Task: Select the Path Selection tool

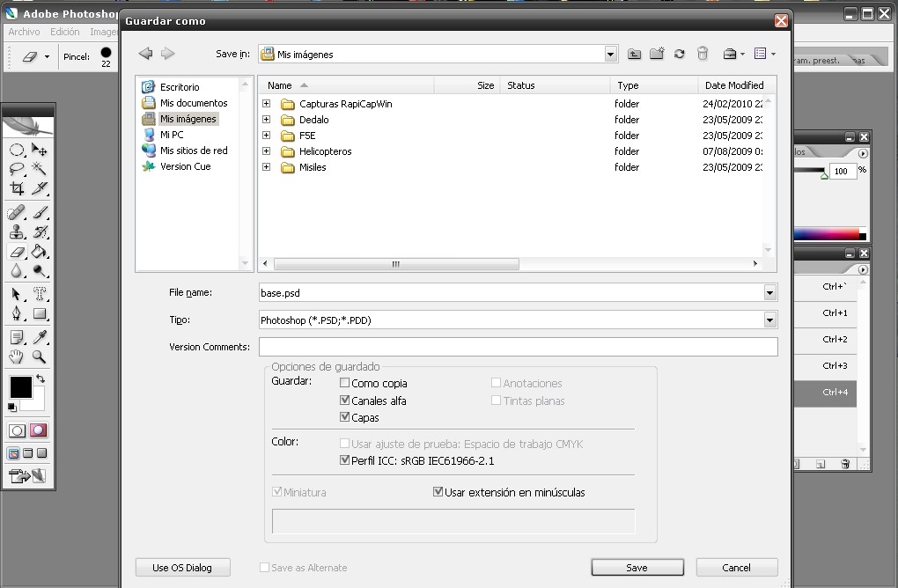Action: (x=17, y=294)
